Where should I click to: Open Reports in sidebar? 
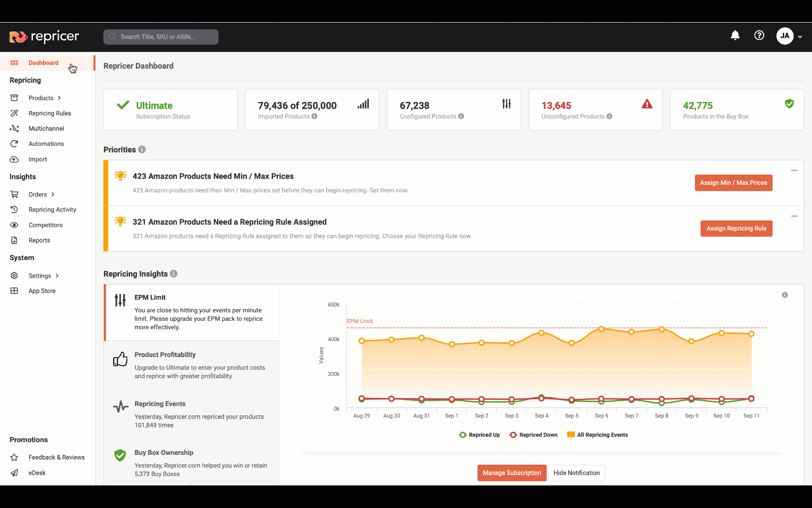click(39, 240)
